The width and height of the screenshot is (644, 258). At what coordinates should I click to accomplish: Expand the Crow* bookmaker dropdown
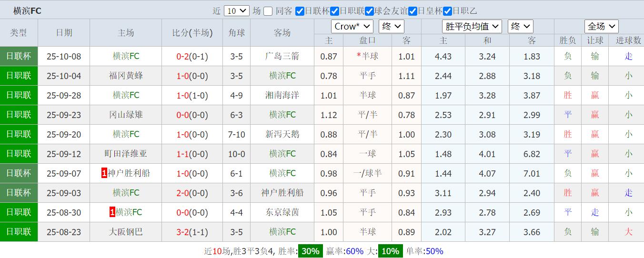352,27
